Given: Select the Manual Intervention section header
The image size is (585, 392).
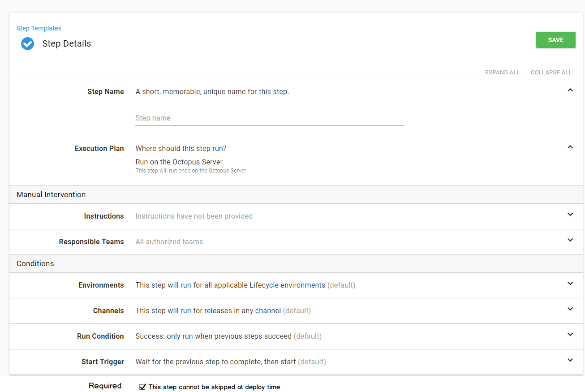Looking at the screenshot, I should pyautogui.click(x=51, y=194).
